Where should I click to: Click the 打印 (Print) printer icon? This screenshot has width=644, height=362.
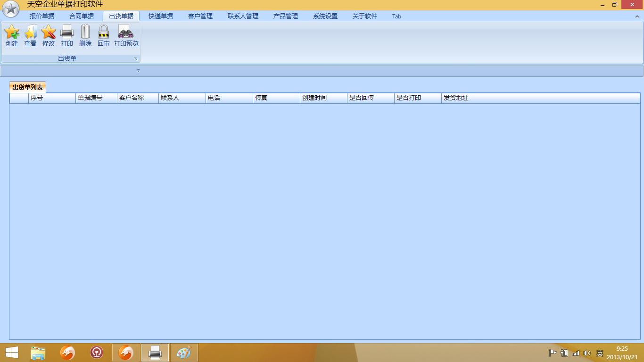pyautogui.click(x=67, y=35)
